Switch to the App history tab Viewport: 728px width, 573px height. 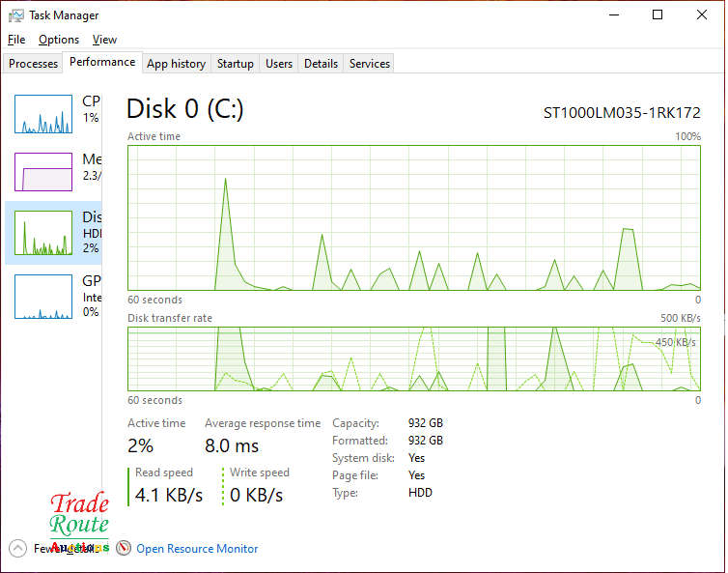point(176,64)
